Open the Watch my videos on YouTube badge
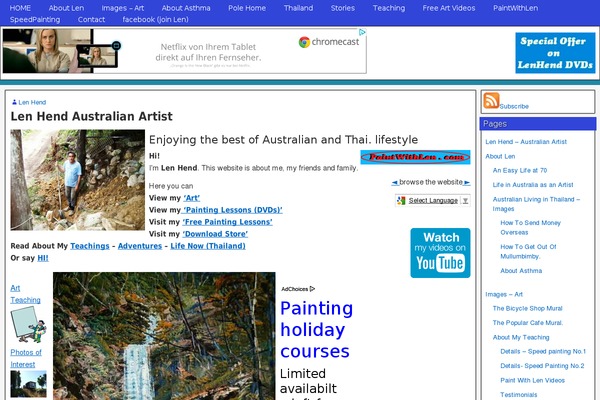 click(x=440, y=253)
